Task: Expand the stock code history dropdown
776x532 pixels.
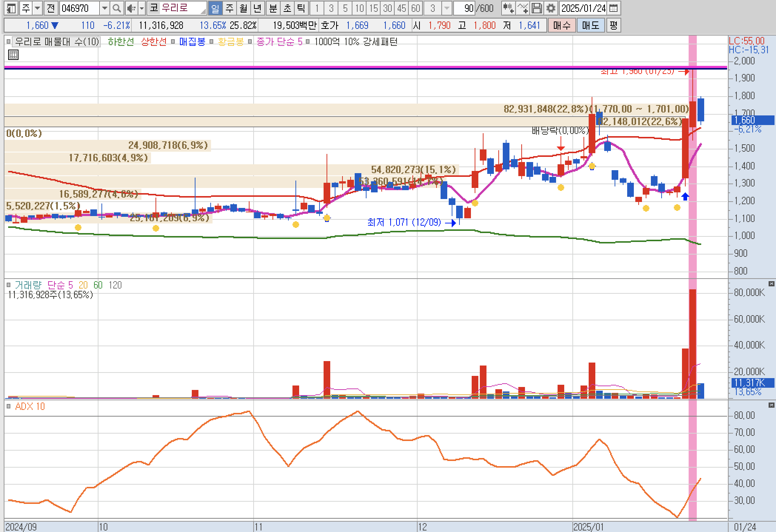Action: [105, 8]
